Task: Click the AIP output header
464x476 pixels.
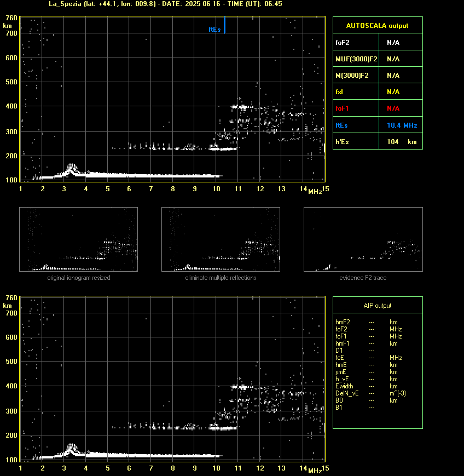Action: tap(378, 306)
